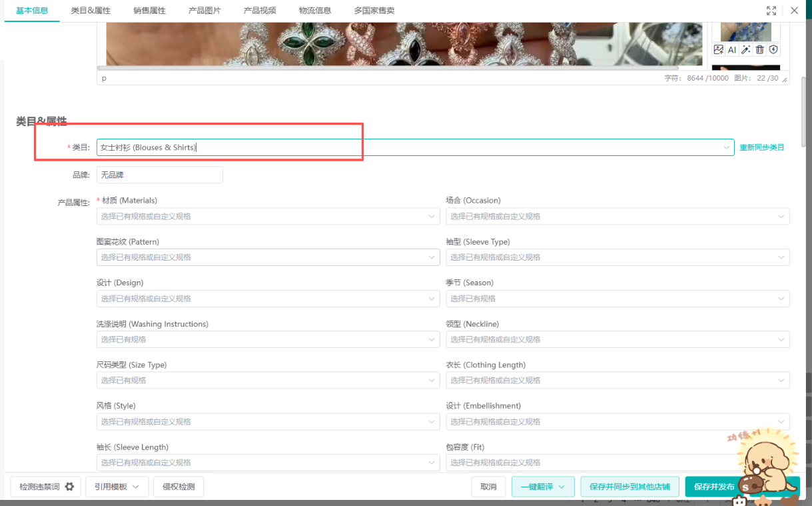Open the 衣长 (Clothing Length) dropdown

[x=617, y=381]
